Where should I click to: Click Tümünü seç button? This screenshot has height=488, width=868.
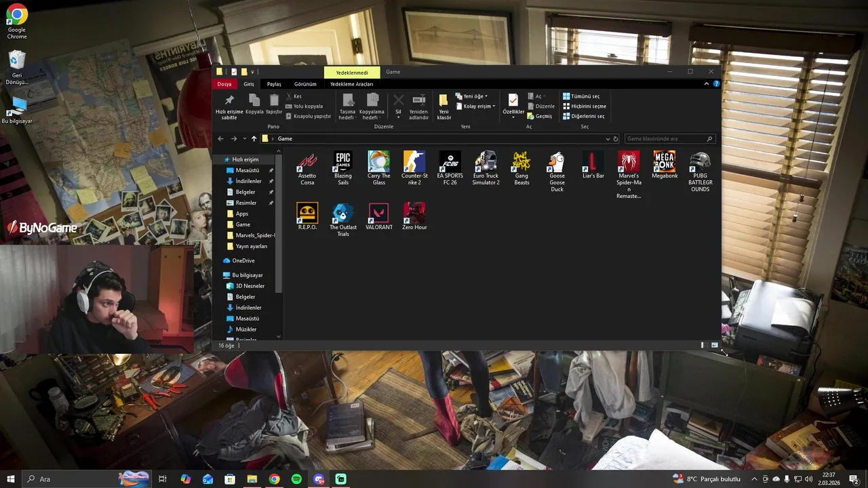pyautogui.click(x=580, y=96)
